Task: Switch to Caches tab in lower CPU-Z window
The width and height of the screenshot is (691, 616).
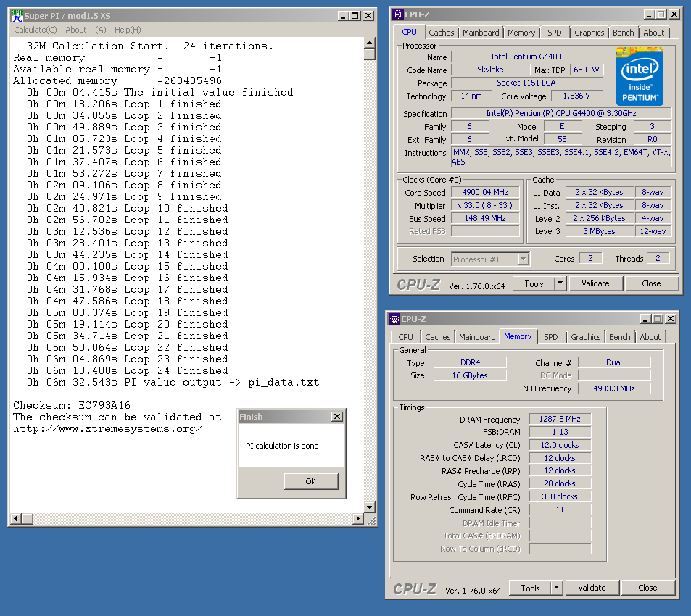Action: (x=438, y=337)
